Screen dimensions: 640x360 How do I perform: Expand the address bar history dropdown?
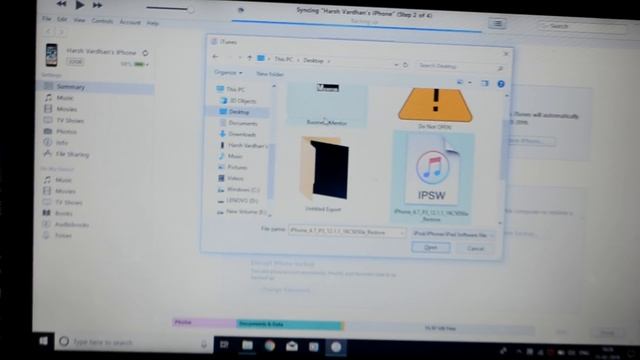click(396, 64)
